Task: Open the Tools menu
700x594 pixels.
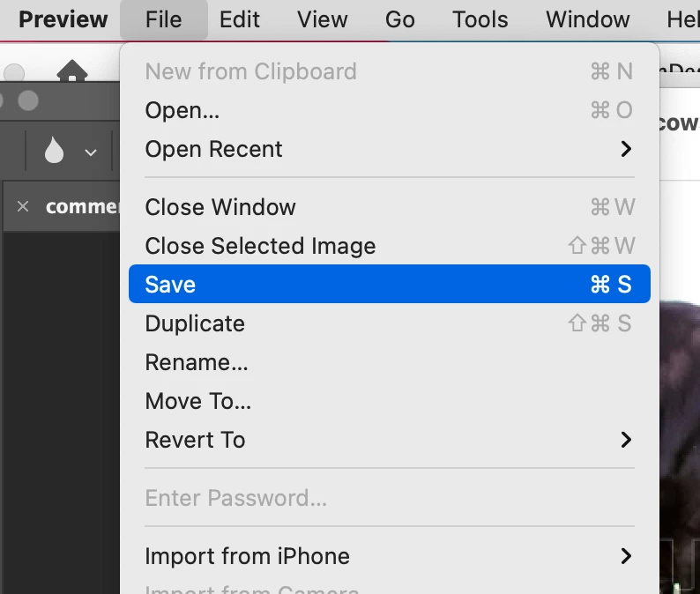Action: pos(480,19)
